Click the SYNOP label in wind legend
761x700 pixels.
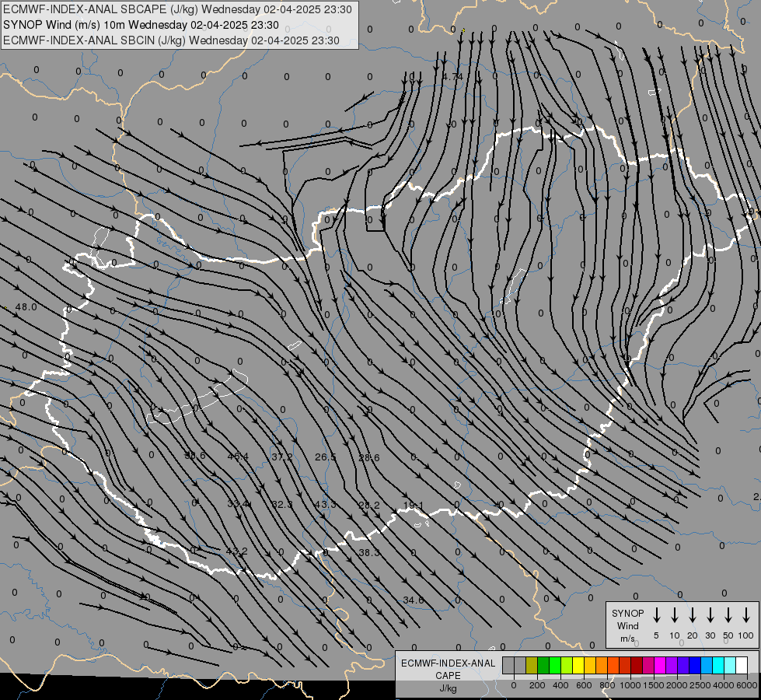(x=627, y=613)
